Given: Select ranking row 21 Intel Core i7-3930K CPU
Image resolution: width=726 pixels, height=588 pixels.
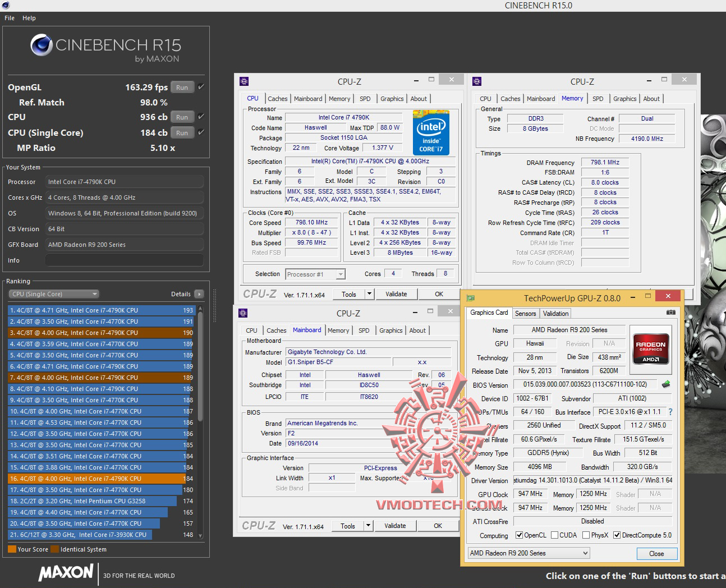Looking at the screenshot, I should pos(102,535).
